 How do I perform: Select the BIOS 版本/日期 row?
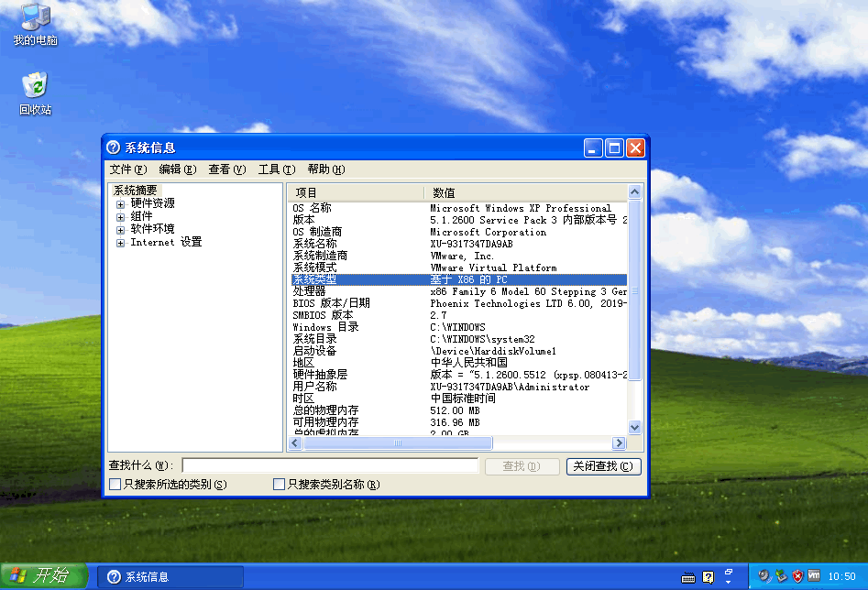coord(459,303)
